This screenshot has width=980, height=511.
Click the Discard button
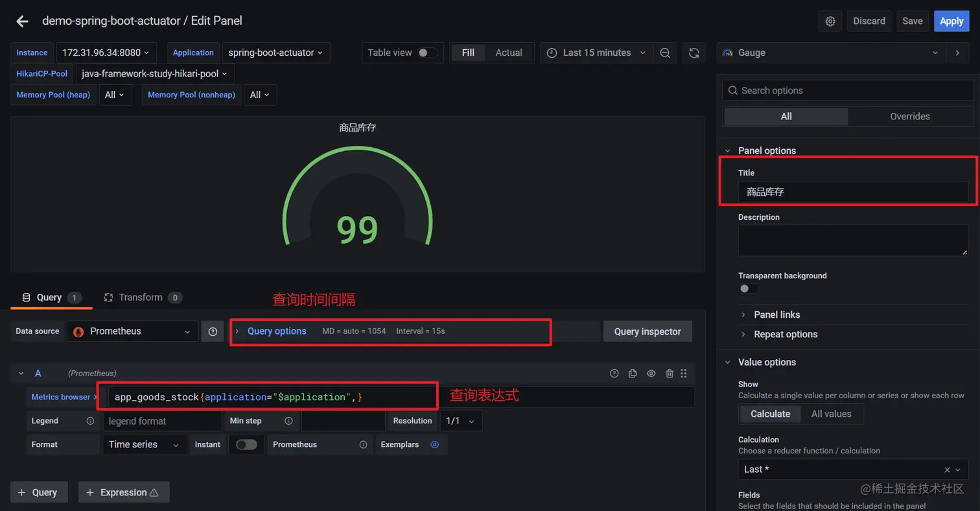tap(869, 21)
